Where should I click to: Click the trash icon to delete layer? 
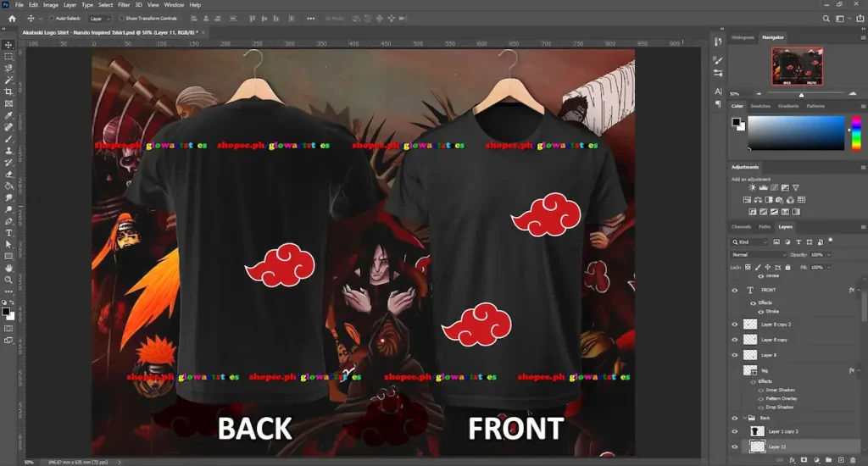[x=853, y=460]
